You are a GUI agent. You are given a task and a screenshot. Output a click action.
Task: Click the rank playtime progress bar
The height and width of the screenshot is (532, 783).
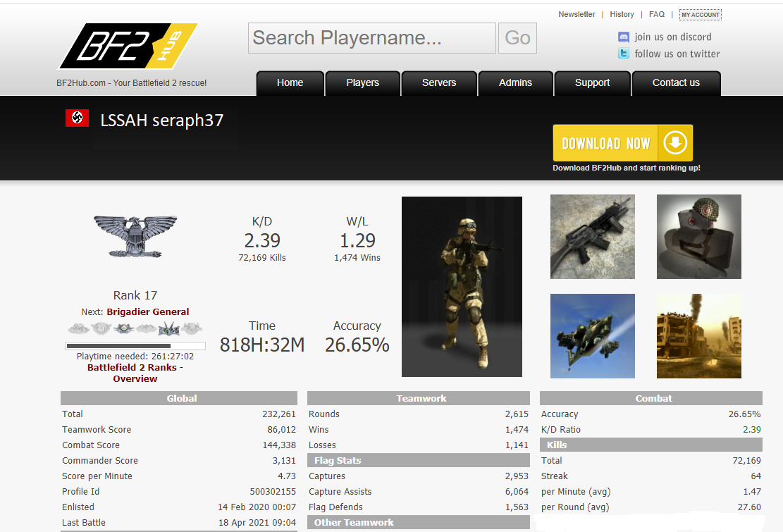pos(135,346)
